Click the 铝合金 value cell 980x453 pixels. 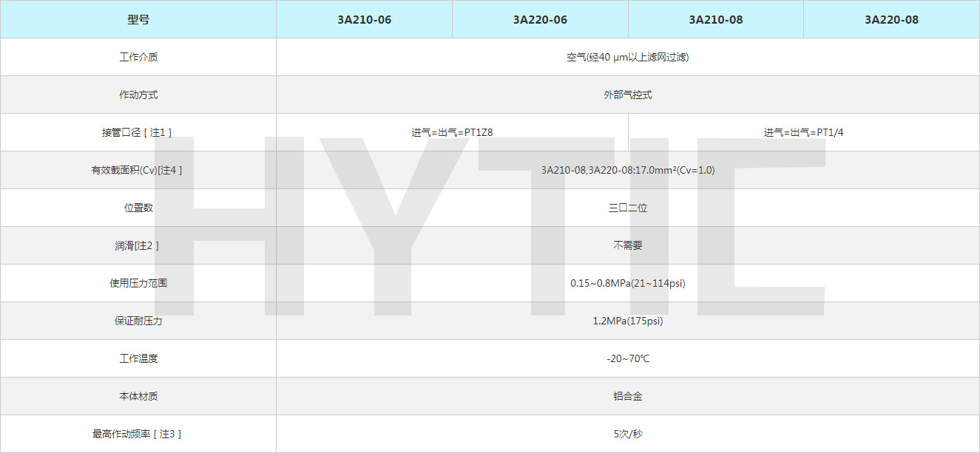pos(628,396)
